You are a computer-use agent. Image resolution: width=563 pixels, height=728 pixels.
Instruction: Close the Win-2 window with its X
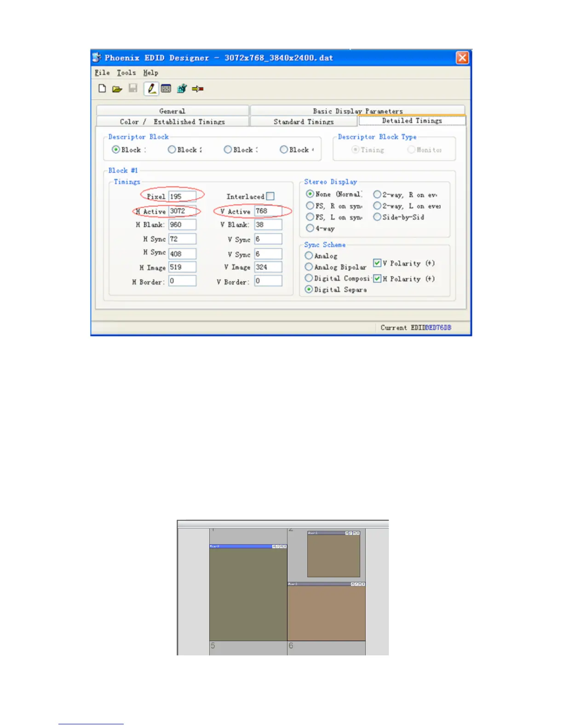(x=363, y=584)
